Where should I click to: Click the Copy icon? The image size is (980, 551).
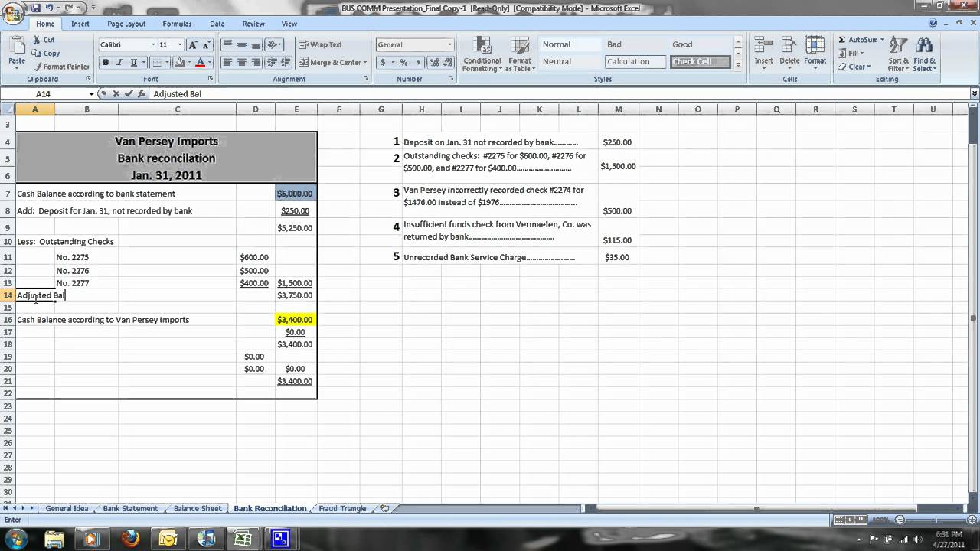click(x=37, y=54)
